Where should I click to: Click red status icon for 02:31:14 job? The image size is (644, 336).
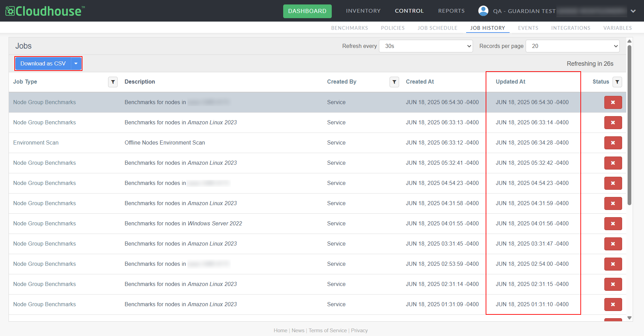click(x=613, y=284)
